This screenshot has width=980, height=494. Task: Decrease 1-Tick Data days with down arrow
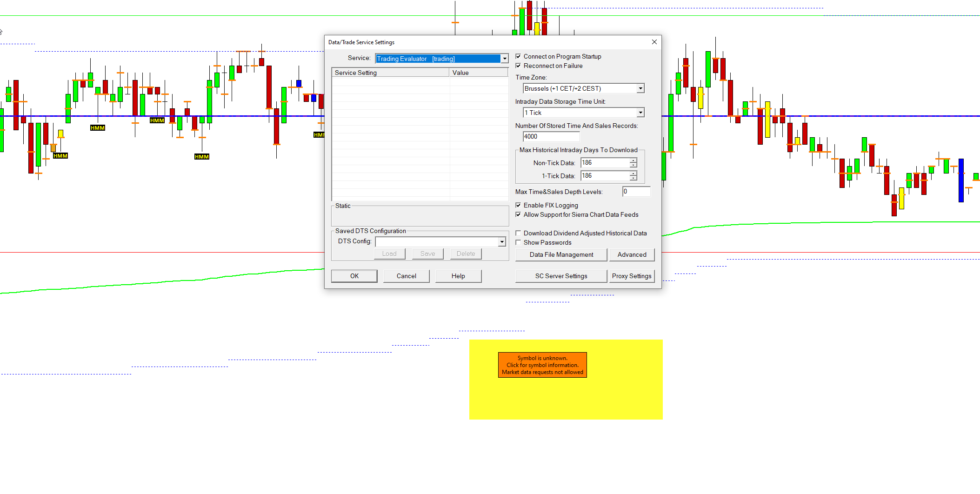click(633, 178)
